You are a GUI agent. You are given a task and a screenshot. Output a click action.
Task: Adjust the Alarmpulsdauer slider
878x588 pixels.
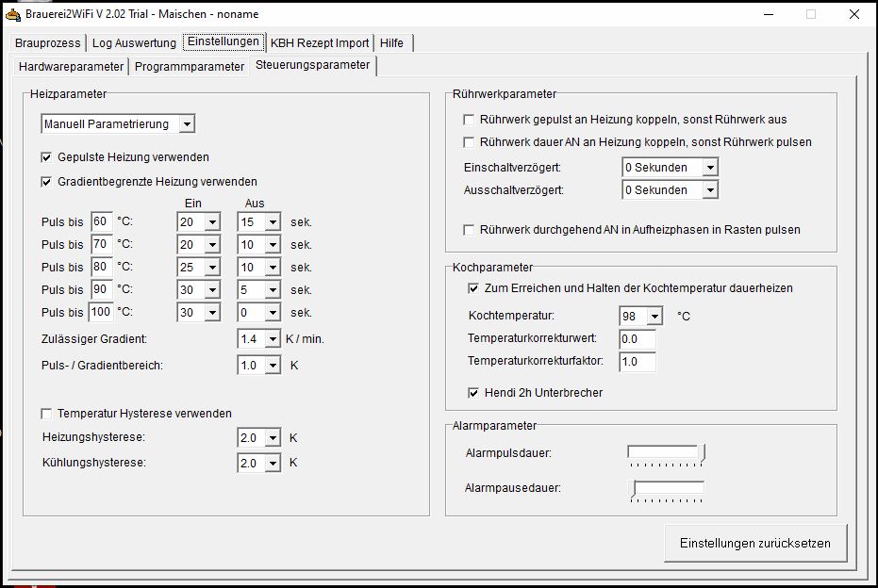click(703, 453)
